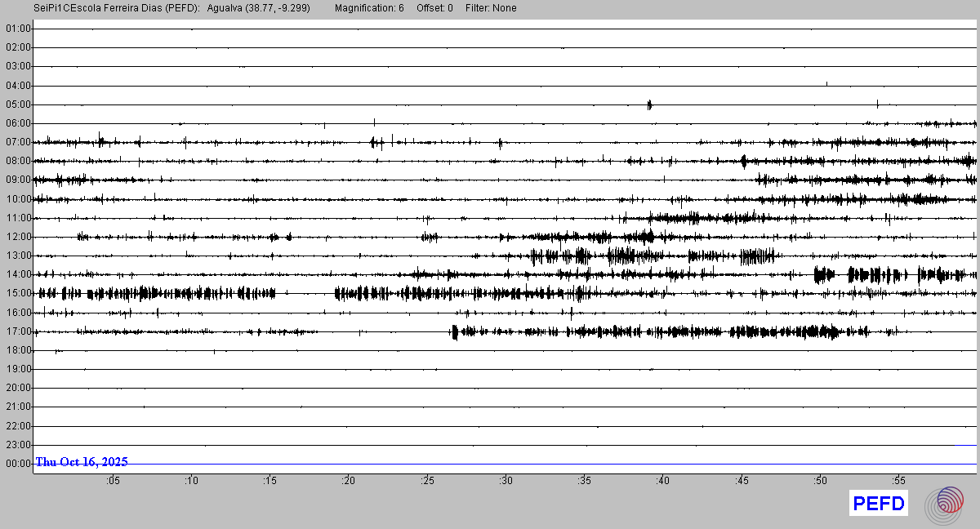980x529 pixels.
Task: Select the 17:00 hour row label
Action: 17,331
